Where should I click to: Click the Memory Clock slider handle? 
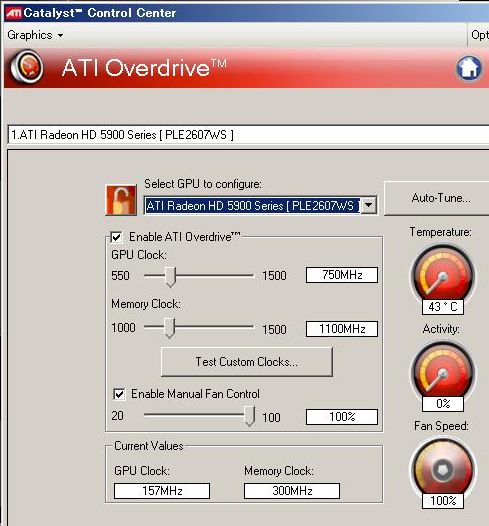coord(169,328)
